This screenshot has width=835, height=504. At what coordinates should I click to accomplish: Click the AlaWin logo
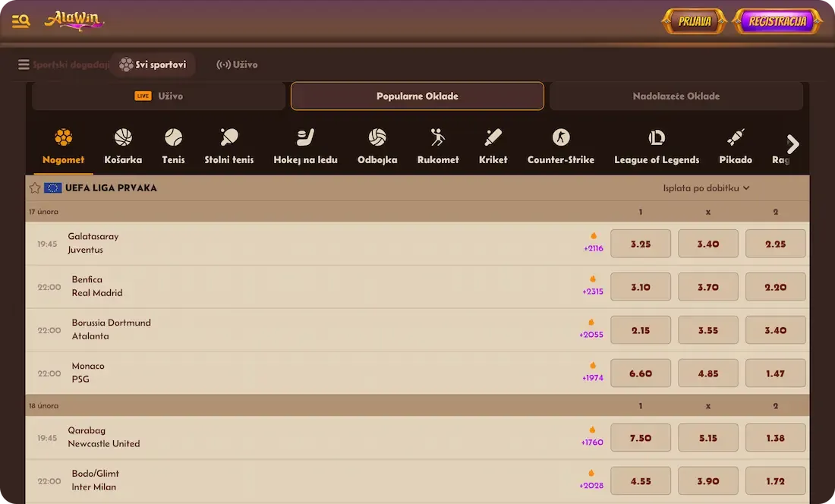click(x=74, y=20)
